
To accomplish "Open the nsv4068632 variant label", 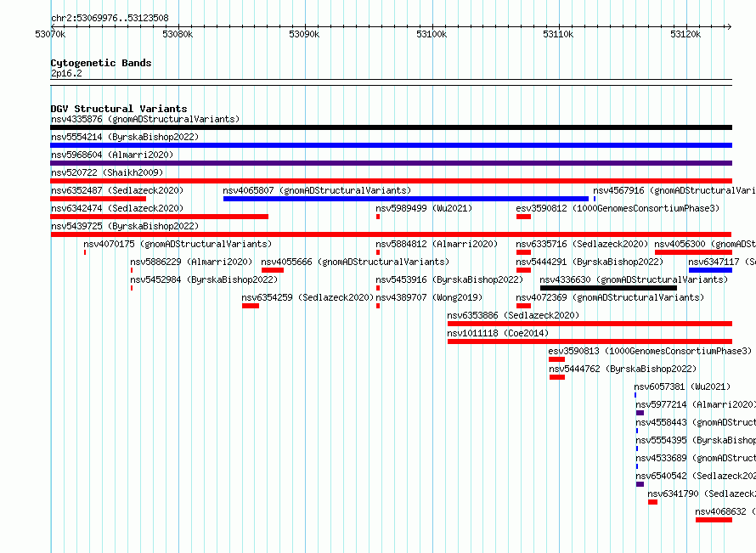I will 725,511.
